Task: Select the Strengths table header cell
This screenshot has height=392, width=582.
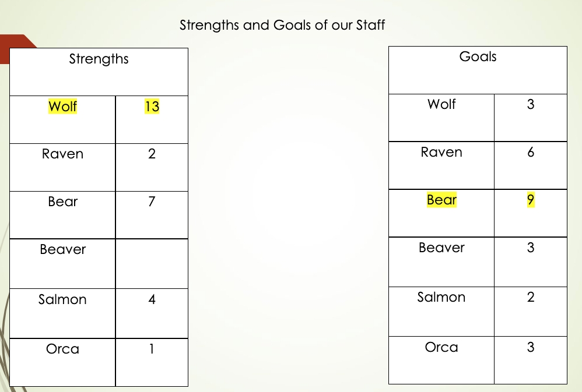Action: pos(99,59)
